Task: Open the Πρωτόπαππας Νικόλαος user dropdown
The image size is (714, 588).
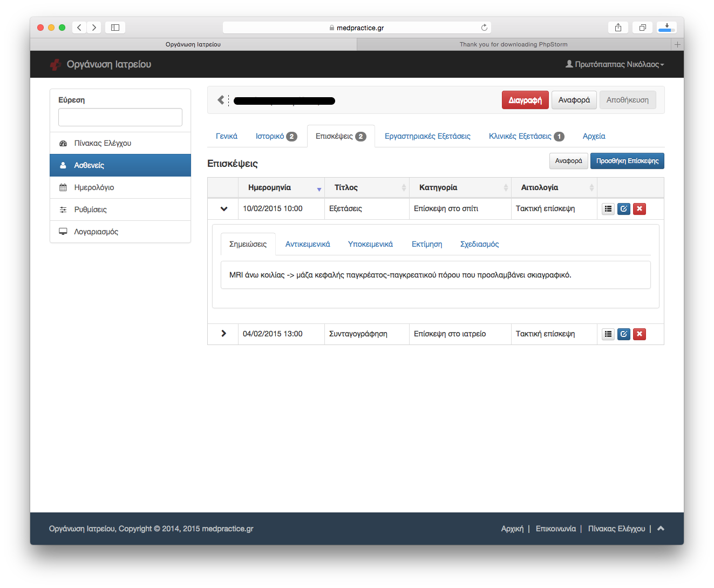Action: (615, 64)
